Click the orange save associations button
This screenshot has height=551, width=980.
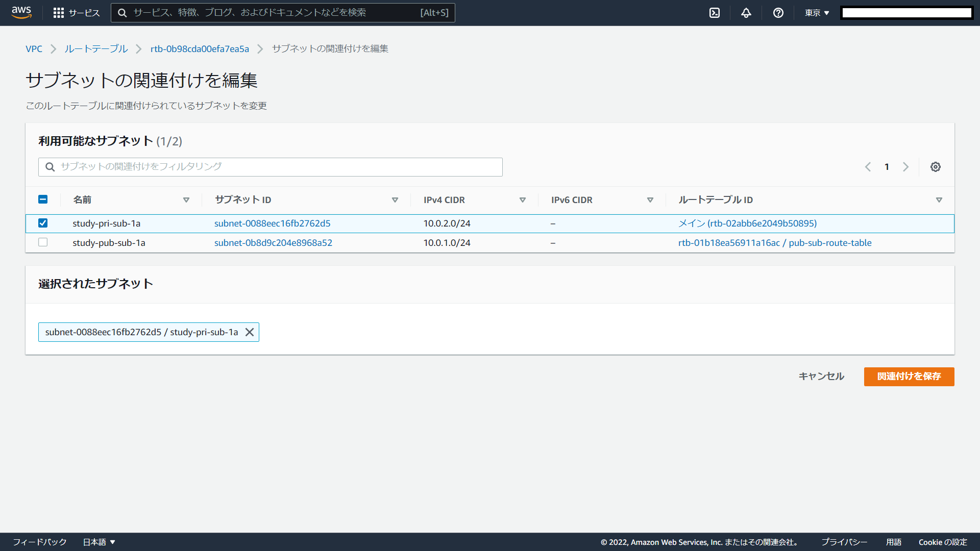(909, 377)
